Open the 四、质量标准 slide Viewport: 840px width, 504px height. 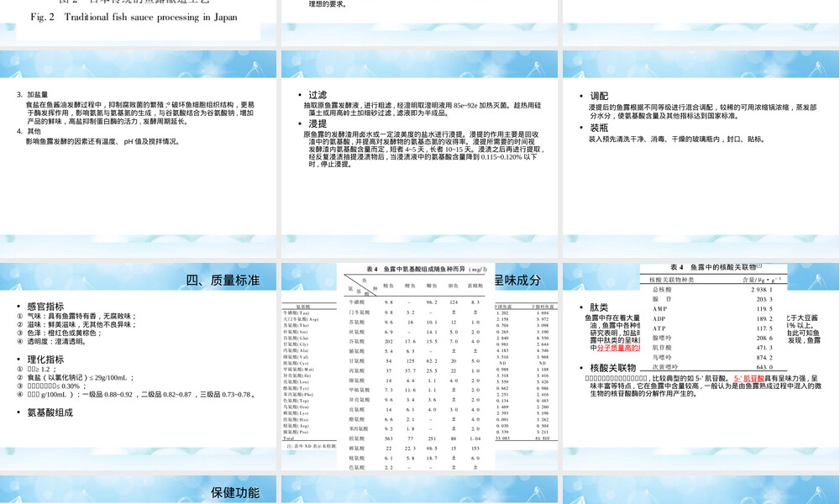[x=139, y=365]
